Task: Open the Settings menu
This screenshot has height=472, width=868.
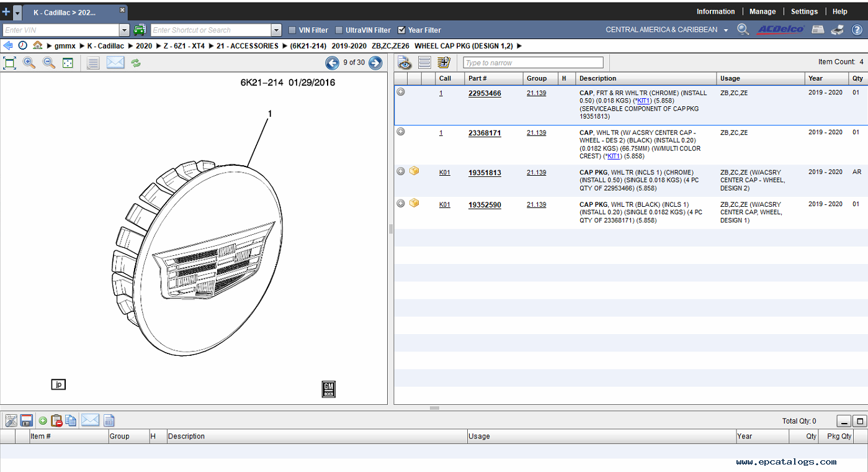Action: [804, 11]
